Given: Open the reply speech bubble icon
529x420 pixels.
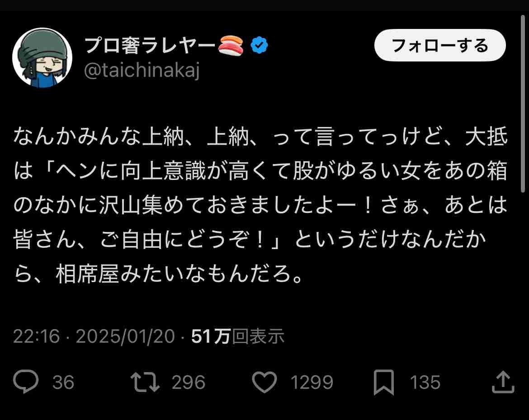Looking at the screenshot, I should [26, 382].
